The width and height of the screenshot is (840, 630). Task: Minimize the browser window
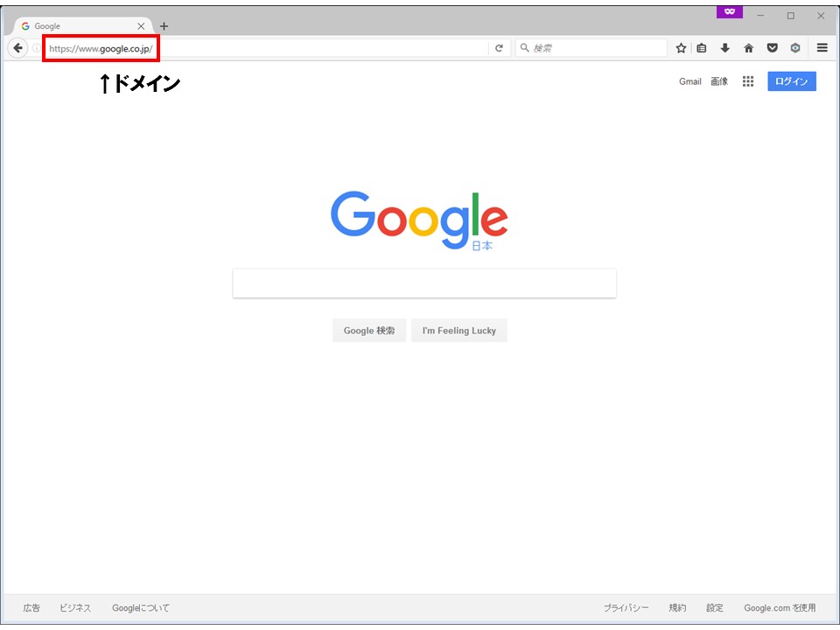tap(760, 16)
